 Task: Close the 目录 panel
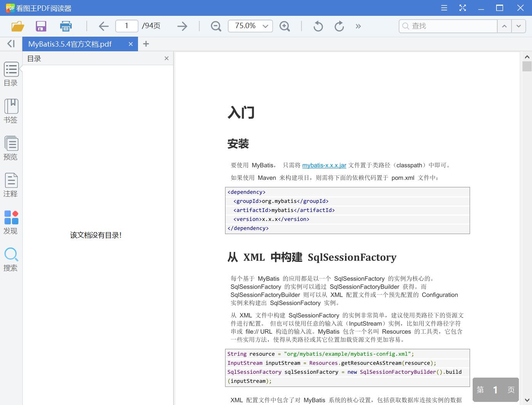pyautogui.click(x=167, y=58)
